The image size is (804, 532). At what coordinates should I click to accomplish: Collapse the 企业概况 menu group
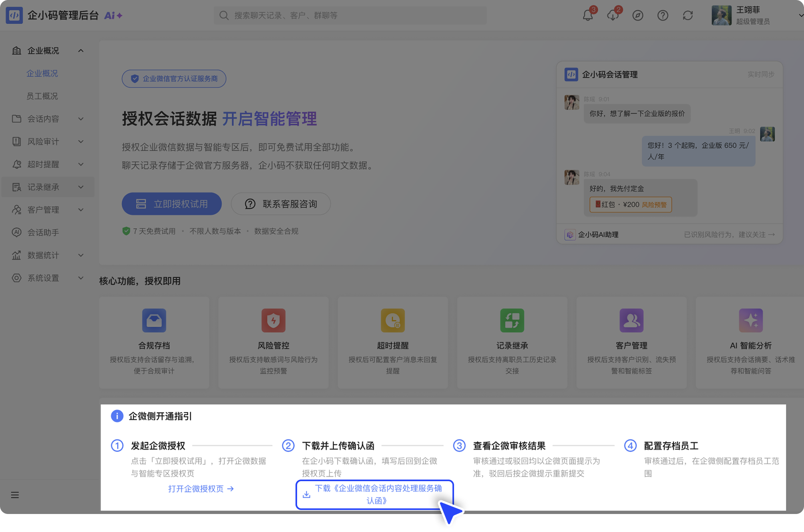pos(81,51)
